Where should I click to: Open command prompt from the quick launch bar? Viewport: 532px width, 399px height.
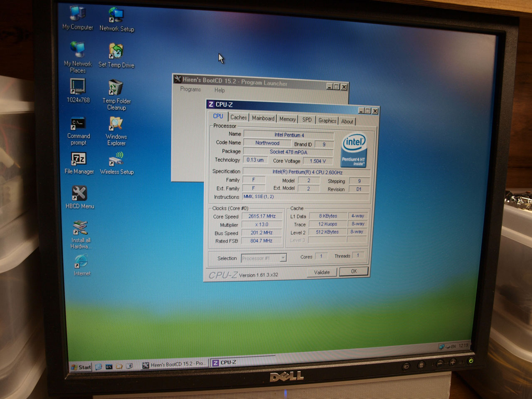coord(109,367)
